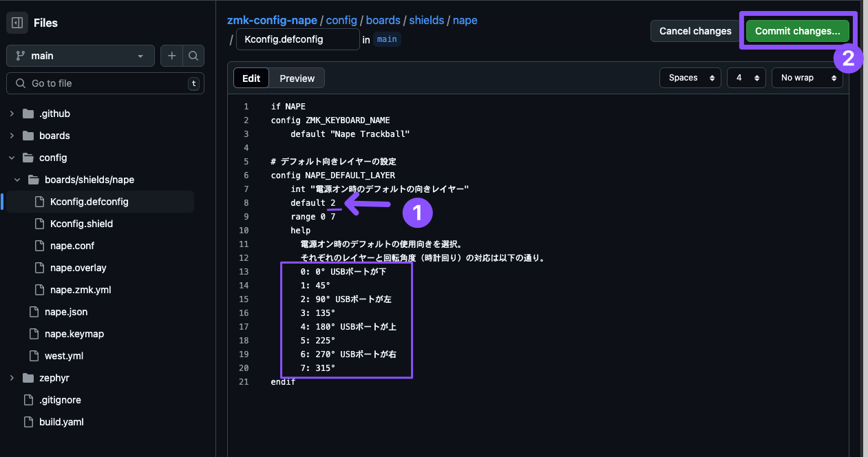Open west.yml file
868x457 pixels.
coord(64,356)
